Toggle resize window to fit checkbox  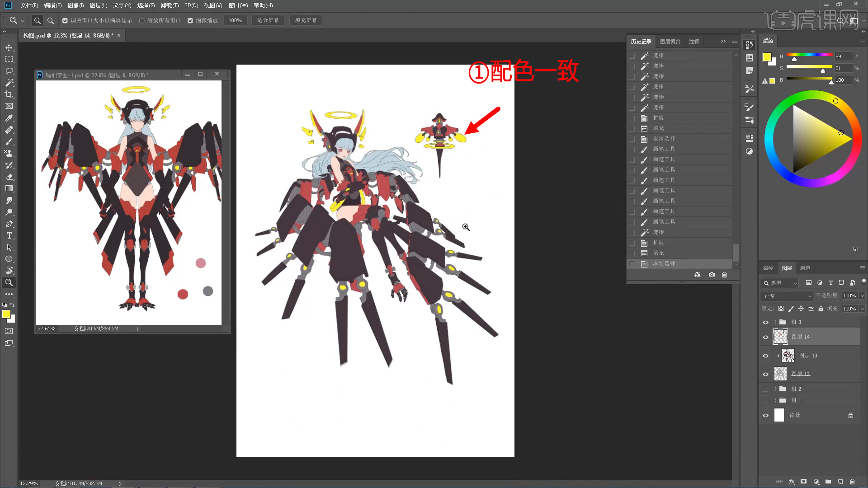65,20
